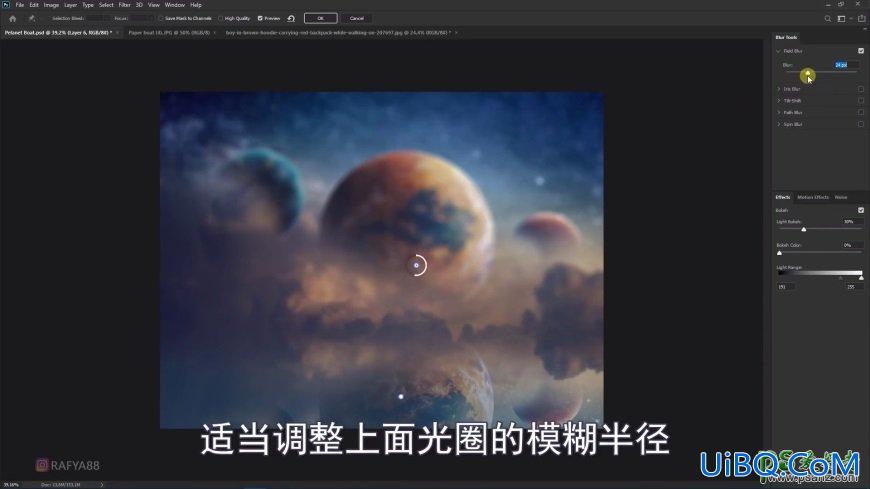
Task: Enable Save Mask to Channels checkbox
Action: pyautogui.click(x=161, y=18)
